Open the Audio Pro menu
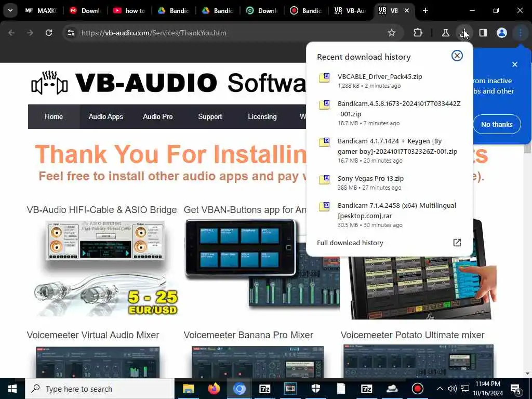 click(158, 116)
